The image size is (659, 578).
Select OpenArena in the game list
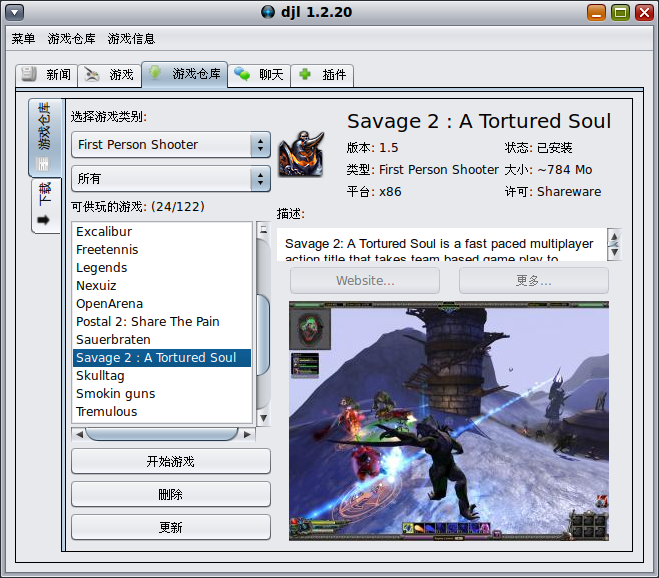(x=162, y=304)
